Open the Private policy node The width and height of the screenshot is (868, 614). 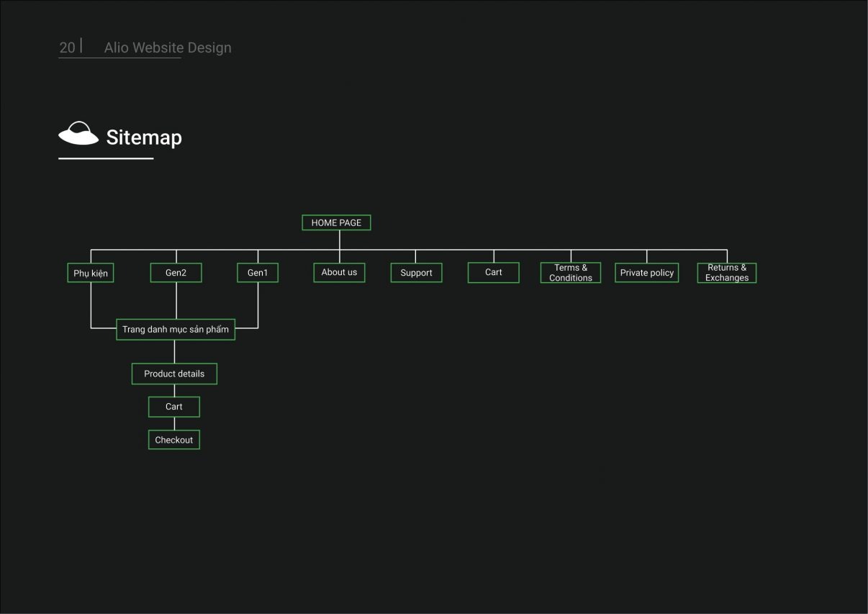[x=646, y=273]
